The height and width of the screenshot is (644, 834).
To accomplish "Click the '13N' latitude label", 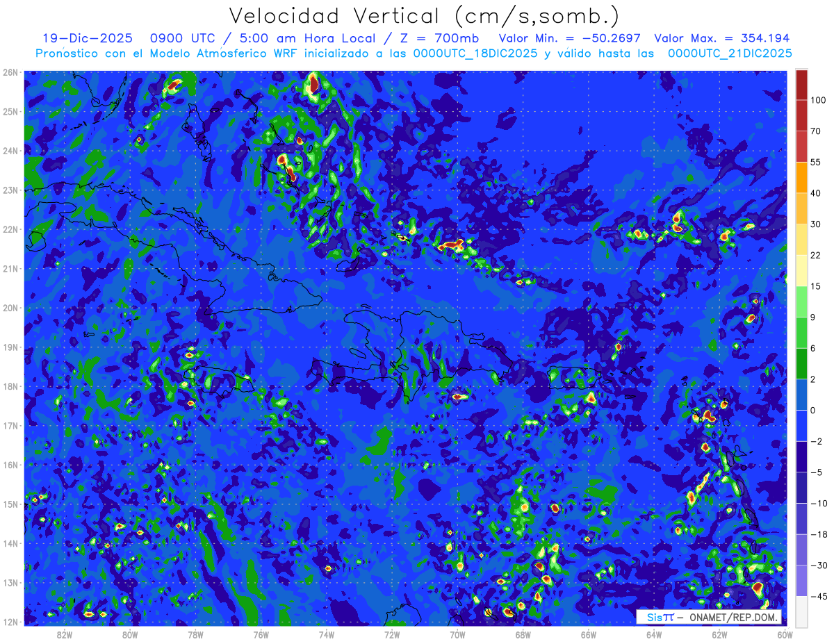I will coord(10,583).
